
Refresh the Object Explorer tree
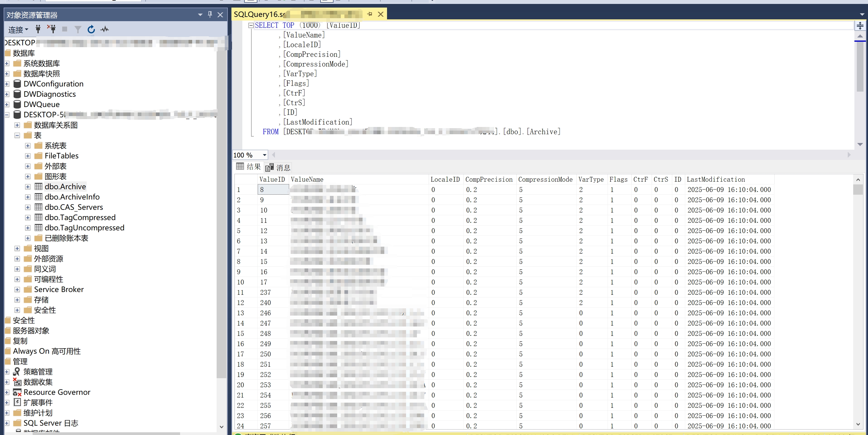[91, 30]
